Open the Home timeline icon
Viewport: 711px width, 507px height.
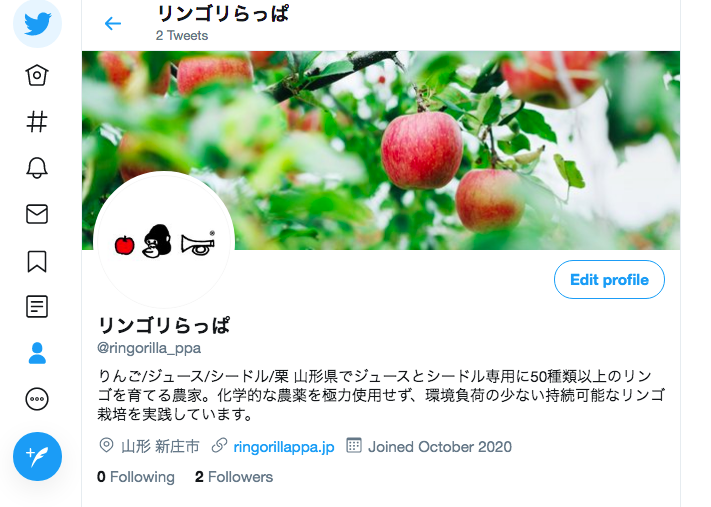coord(37,75)
